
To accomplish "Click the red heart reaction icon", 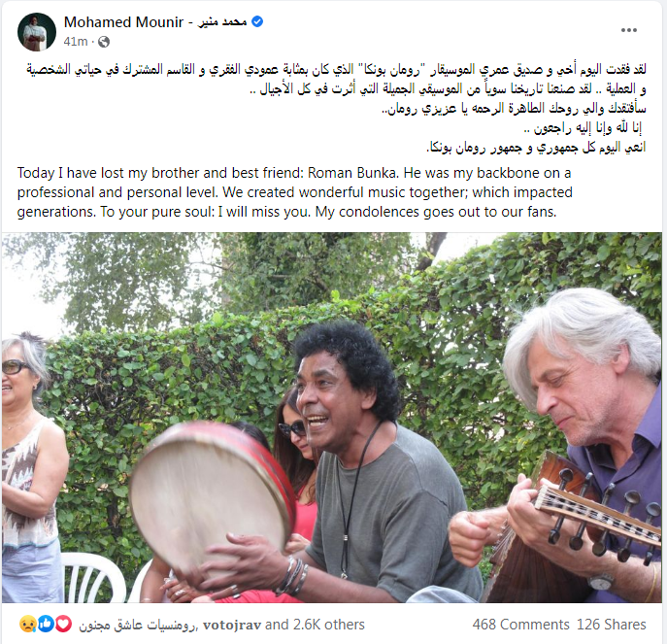I will tap(63, 625).
